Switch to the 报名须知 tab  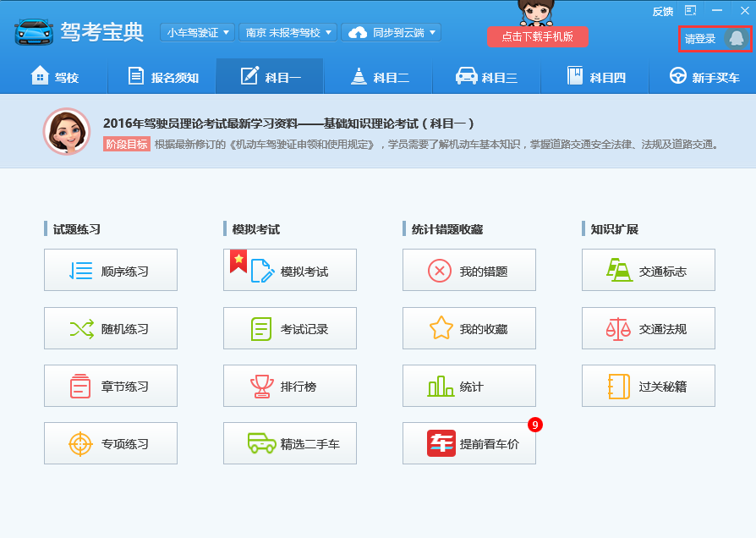(162, 76)
